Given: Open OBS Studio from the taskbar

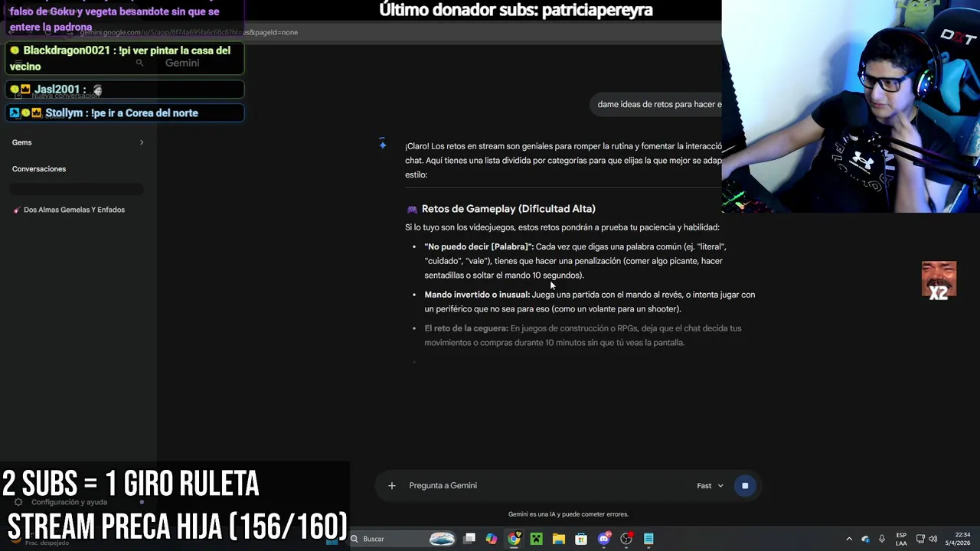Looking at the screenshot, I should [x=626, y=539].
